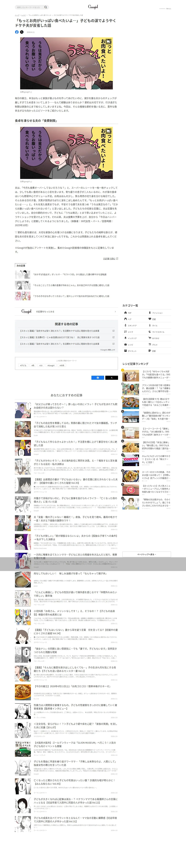This screenshot has width=186, height=868.
Task: Open recommended article お父さんが帰ってきたぞ〜
Action: click(66, 410)
